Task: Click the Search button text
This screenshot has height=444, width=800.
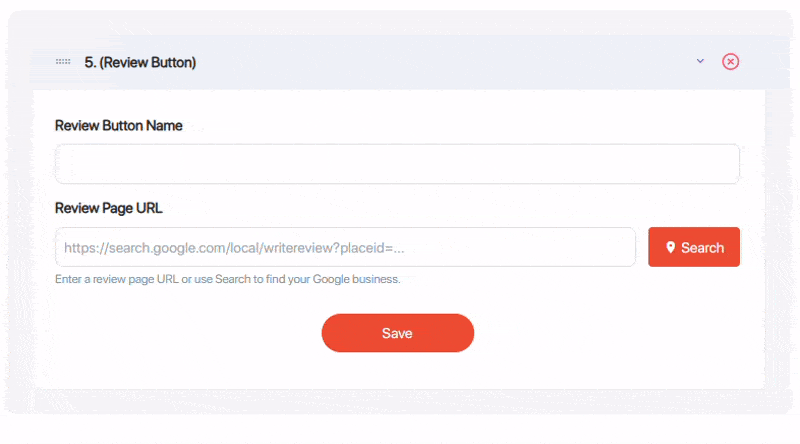Action: [x=702, y=248]
